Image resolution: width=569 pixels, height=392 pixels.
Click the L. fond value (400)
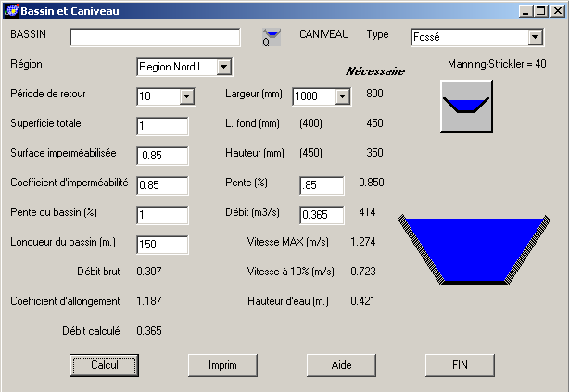click(310, 123)
